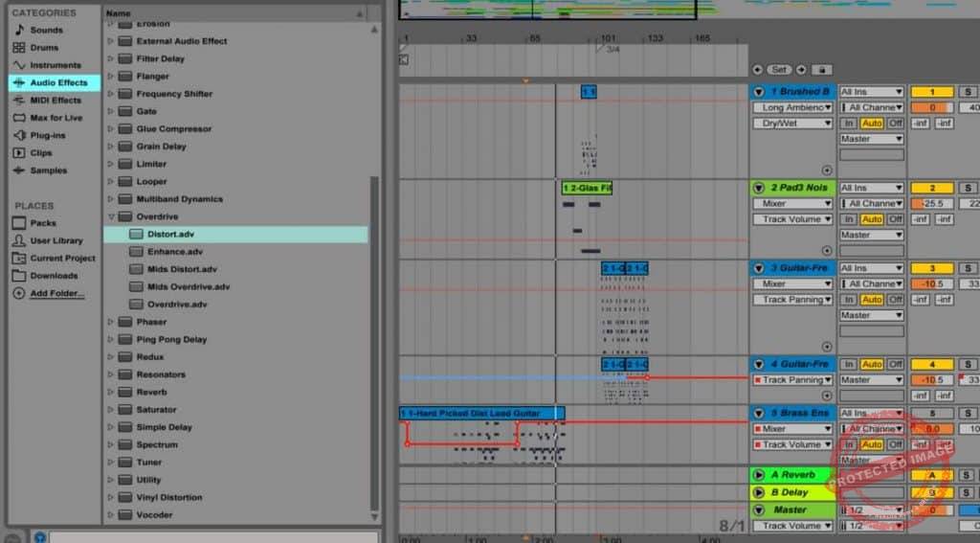Open the User Library place

pos(56,240)
